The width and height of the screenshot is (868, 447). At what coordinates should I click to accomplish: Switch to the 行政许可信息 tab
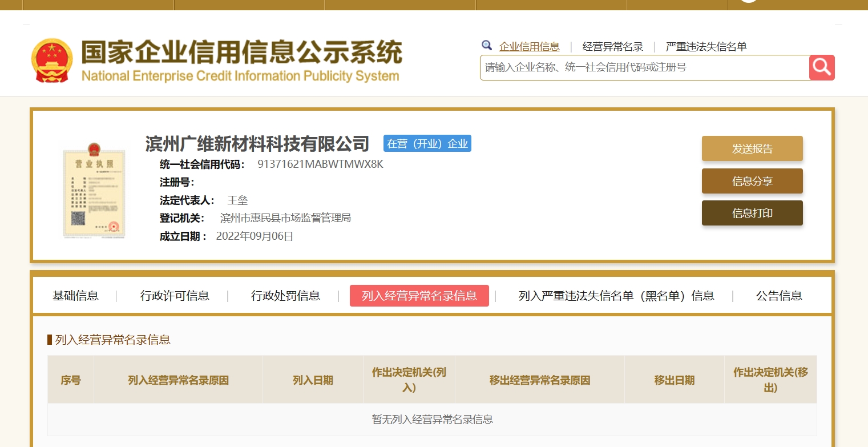175,296
